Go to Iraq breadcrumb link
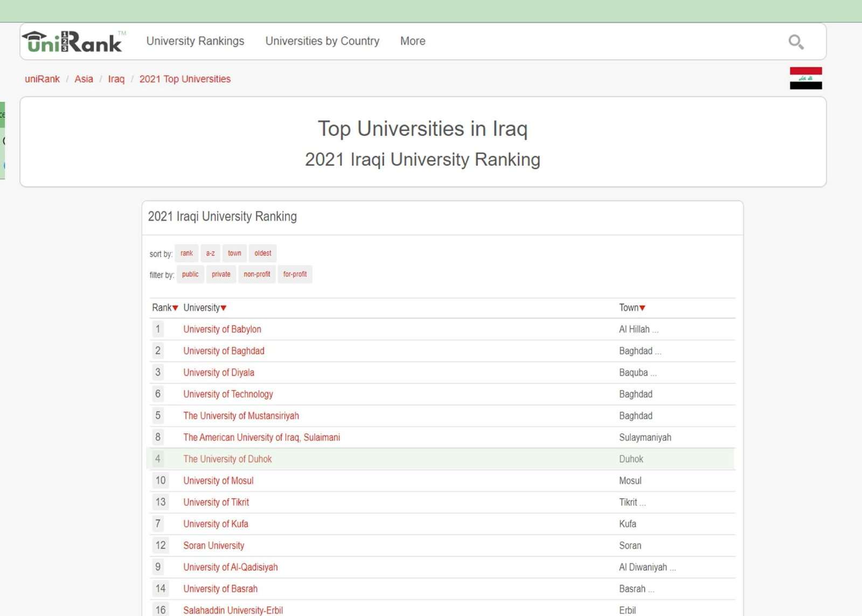This screenshot has height=616, width=862. 116,79
